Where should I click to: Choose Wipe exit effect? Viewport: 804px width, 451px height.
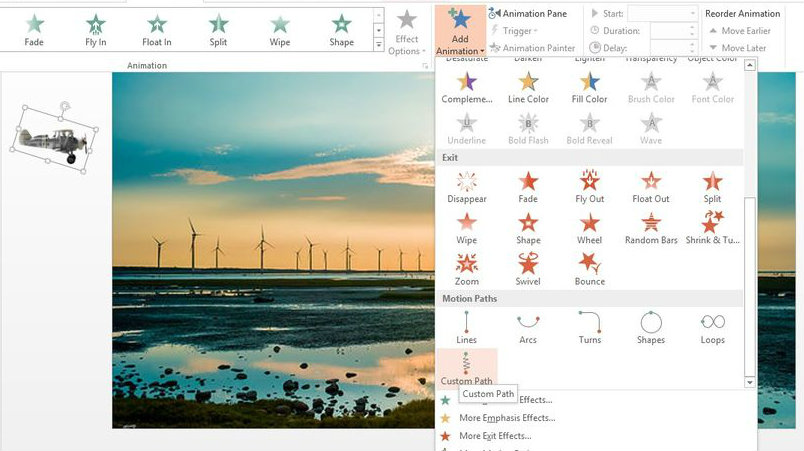[x=467, y=229]
